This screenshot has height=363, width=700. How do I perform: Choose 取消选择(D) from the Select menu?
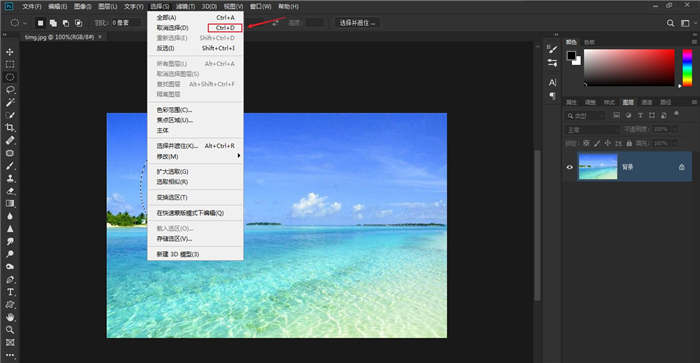coord(196,28)
